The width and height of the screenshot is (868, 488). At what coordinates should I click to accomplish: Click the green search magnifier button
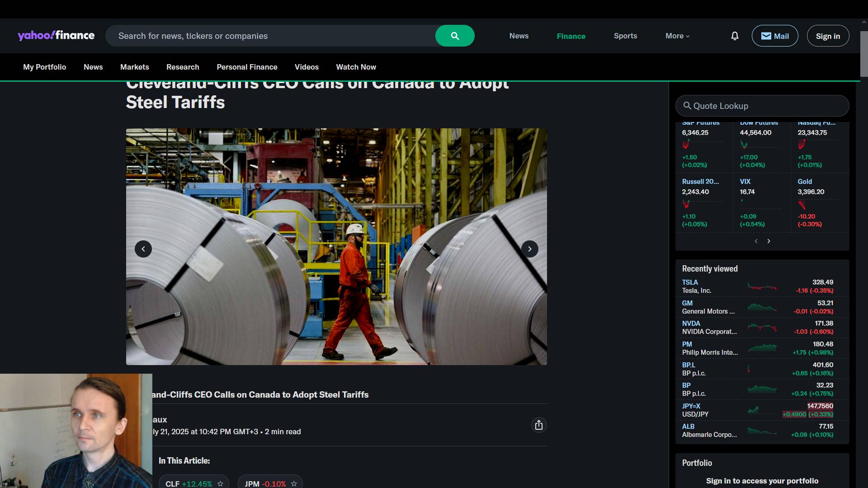[x=454, y=36]
